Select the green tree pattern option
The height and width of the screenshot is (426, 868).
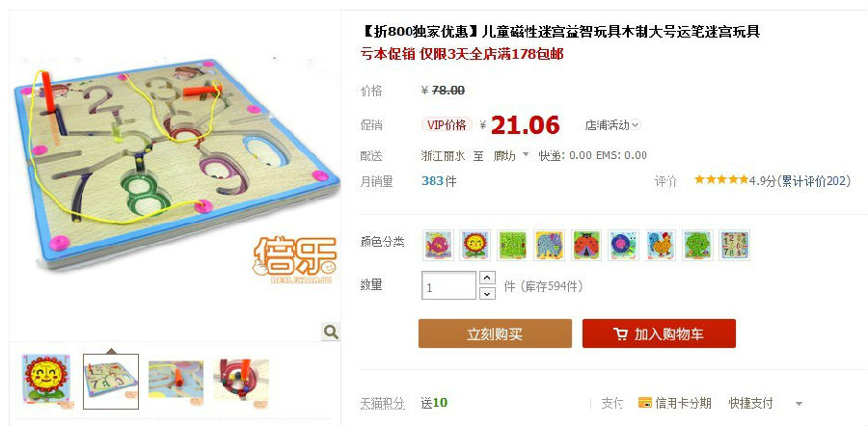coord(697,245)
